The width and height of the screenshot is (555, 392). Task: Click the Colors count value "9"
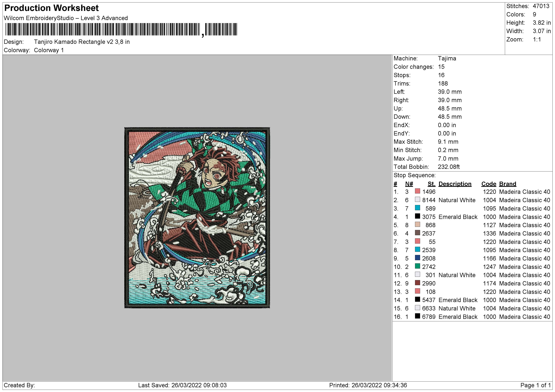point(534,15)
